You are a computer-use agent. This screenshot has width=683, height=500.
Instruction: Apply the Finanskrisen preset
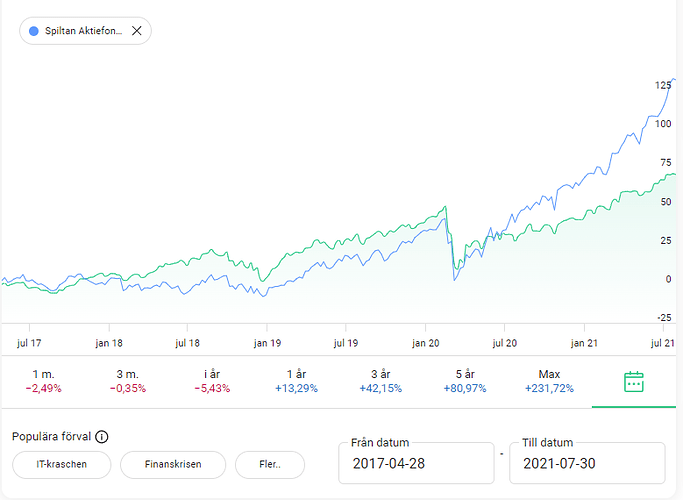pyautogui.click(x=172, y=465)
